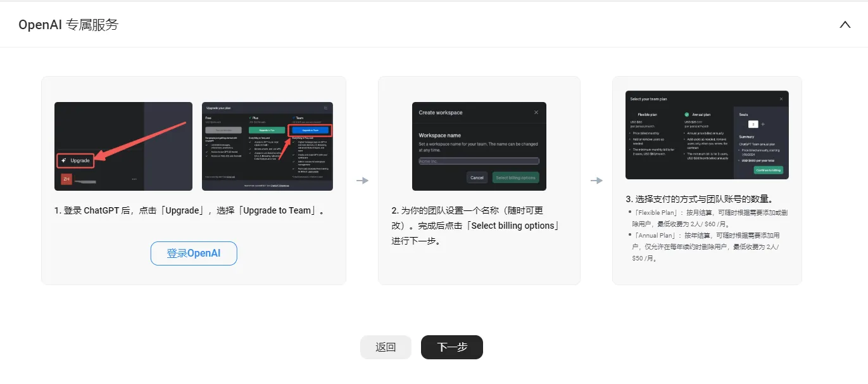Collapse the OpenAI 专属服务 section chevron
This screenshot has width=868, height=384.
pyautogui.click(x=845, y=25)
